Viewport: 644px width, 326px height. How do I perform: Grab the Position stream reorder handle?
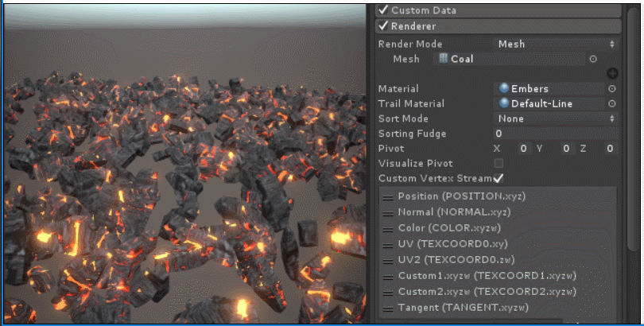tap(388, 197)
